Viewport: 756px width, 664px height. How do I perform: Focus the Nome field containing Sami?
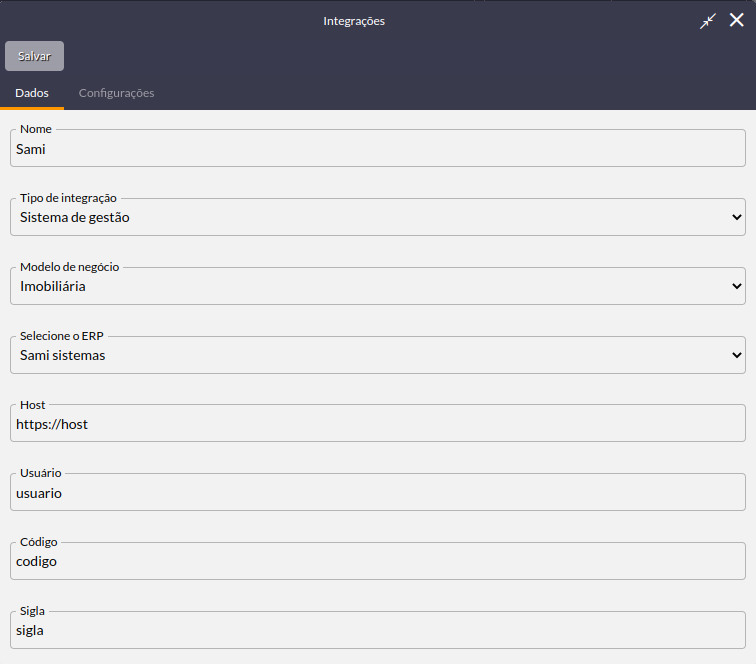378,149
